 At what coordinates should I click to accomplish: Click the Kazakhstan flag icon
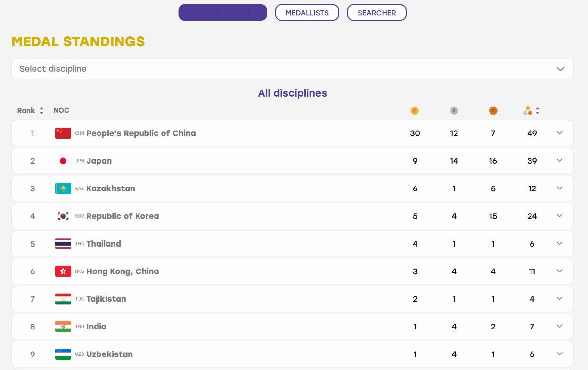[63, 188]
